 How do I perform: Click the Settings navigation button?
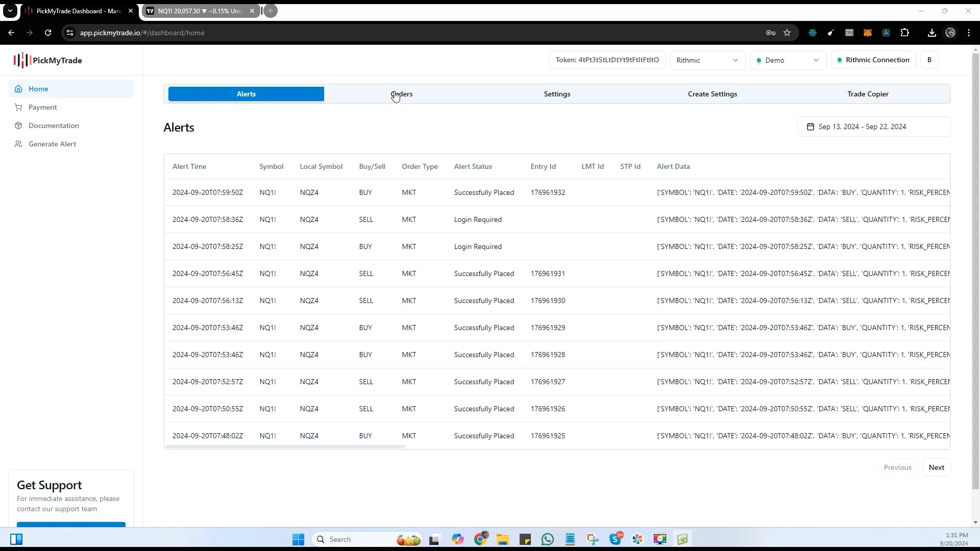pyautogui.click(x=557, y=93)
